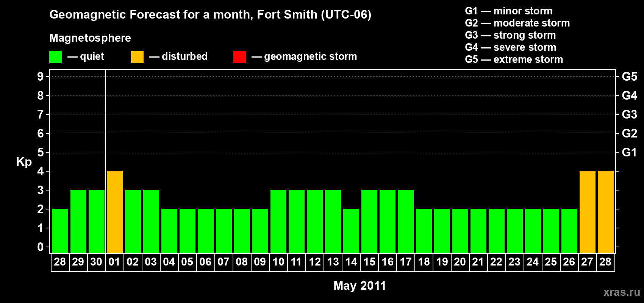Click the G3 label on the right axis
This screenshot has width=644, height=303.
(x=630, y=114)
